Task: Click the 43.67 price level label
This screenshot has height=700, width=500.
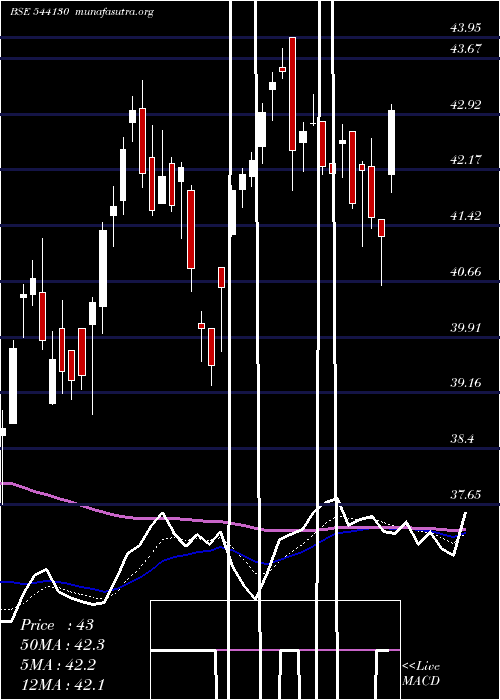Action: tap(466, 49)
